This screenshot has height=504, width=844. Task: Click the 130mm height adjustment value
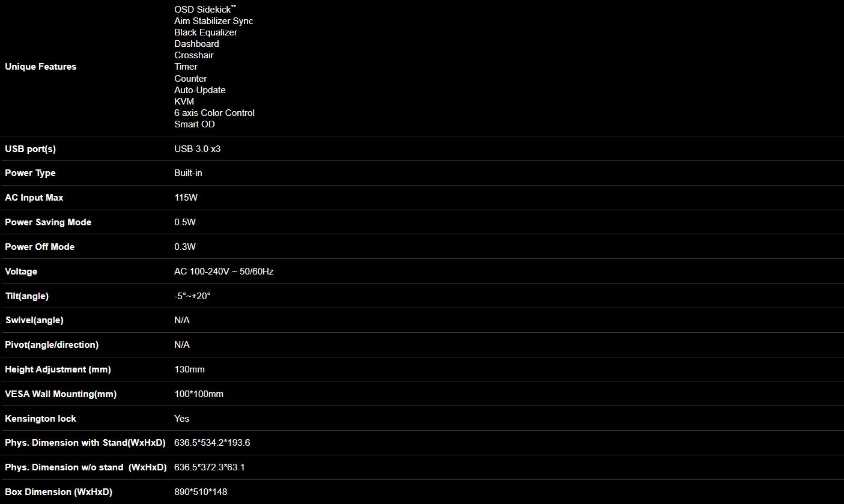tap(189, 369)
